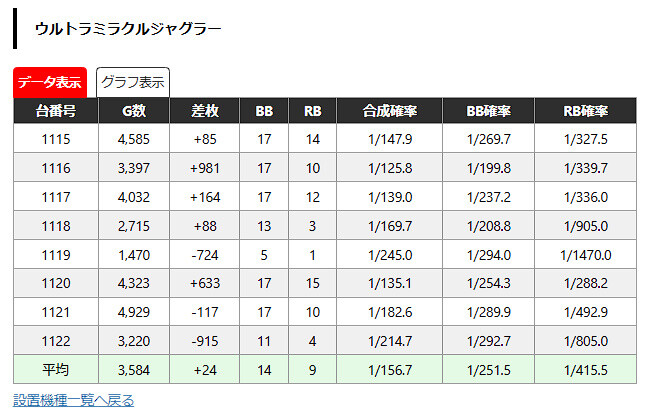Image resolution: width=647 pixels, height=418 pixels.
Task: Select the 合成確率 column header
Action: click(x=390, y=111)
